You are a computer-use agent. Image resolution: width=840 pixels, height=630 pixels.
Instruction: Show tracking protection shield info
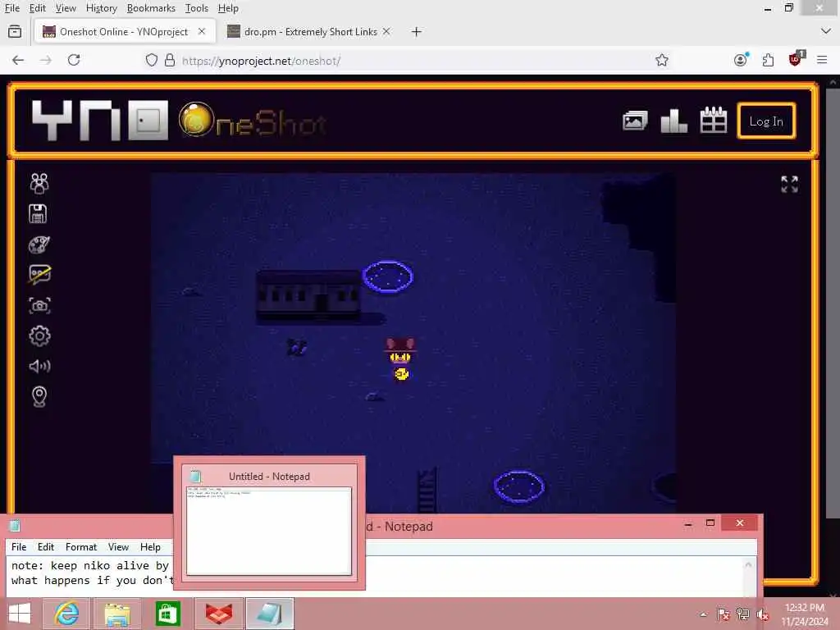click(x=152, y=60)
